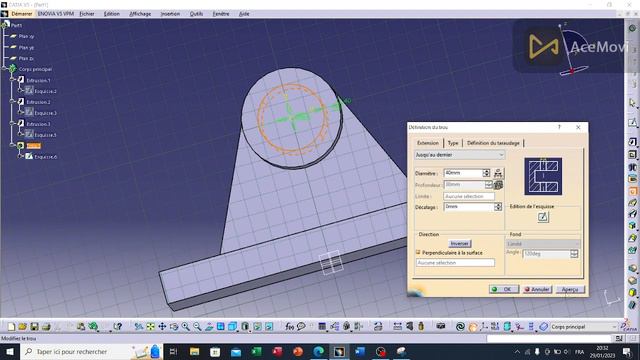Screen dimensions: 640x360
Task: Select the Pan arrows tool
Action: tap(162, 327)
